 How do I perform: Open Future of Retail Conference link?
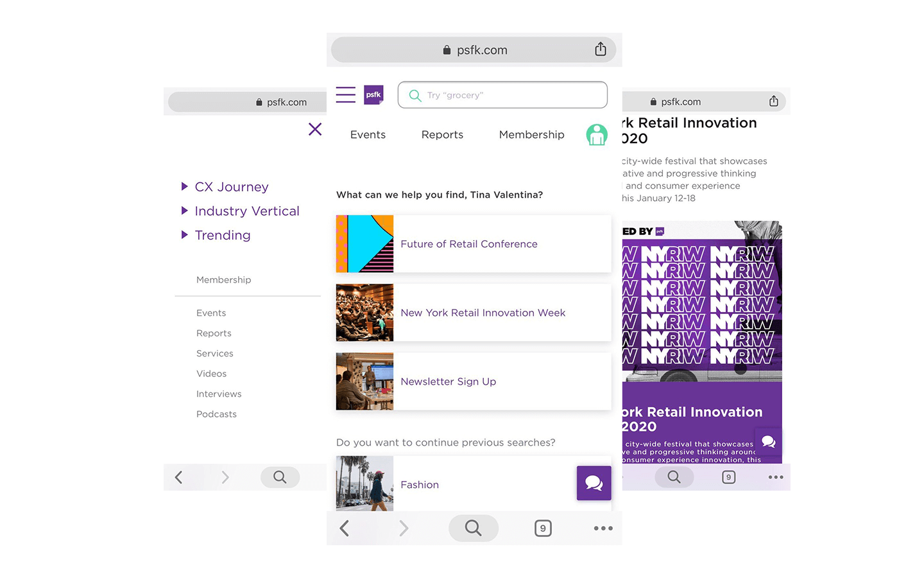469,244
